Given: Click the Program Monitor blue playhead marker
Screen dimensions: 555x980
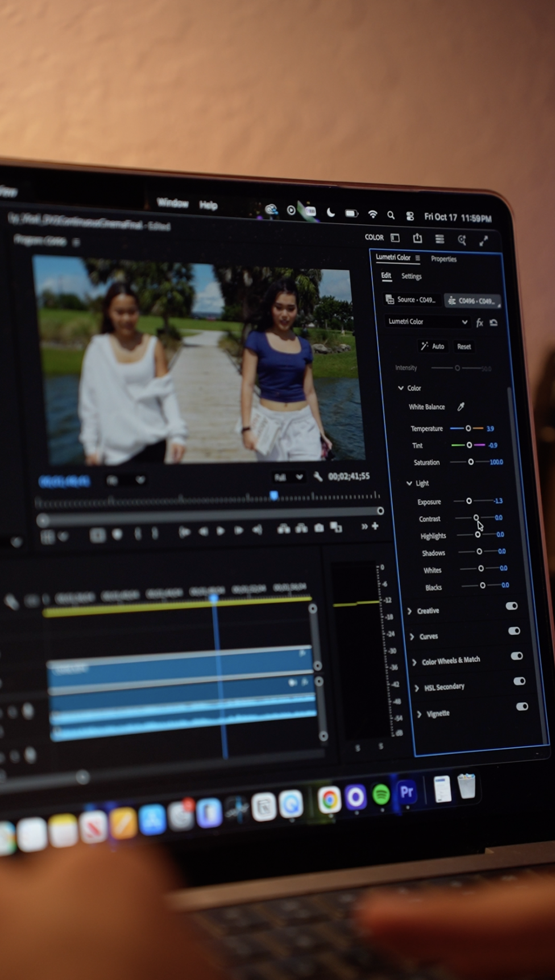Looking at the screenshot, I should (x=274, y=496).
